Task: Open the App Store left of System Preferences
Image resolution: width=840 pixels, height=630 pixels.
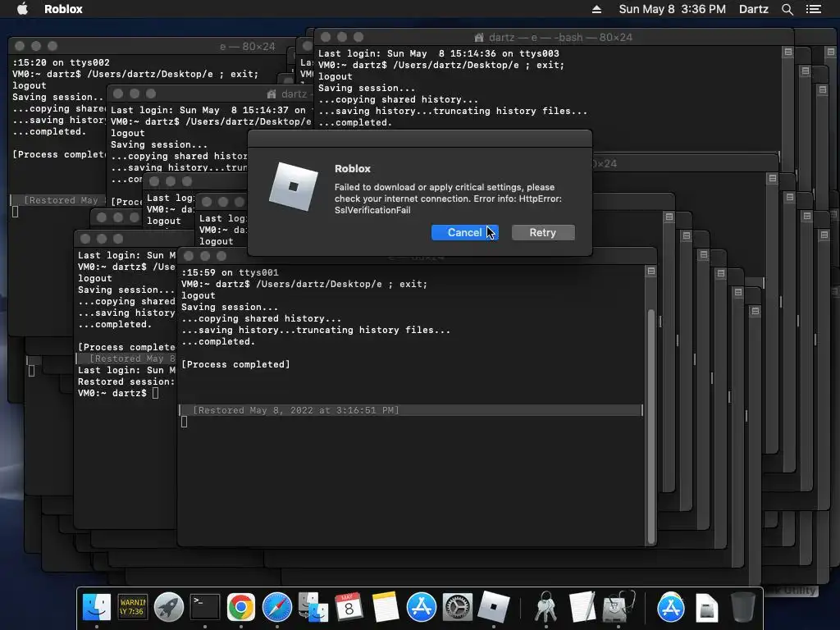Action: (421, 607)
